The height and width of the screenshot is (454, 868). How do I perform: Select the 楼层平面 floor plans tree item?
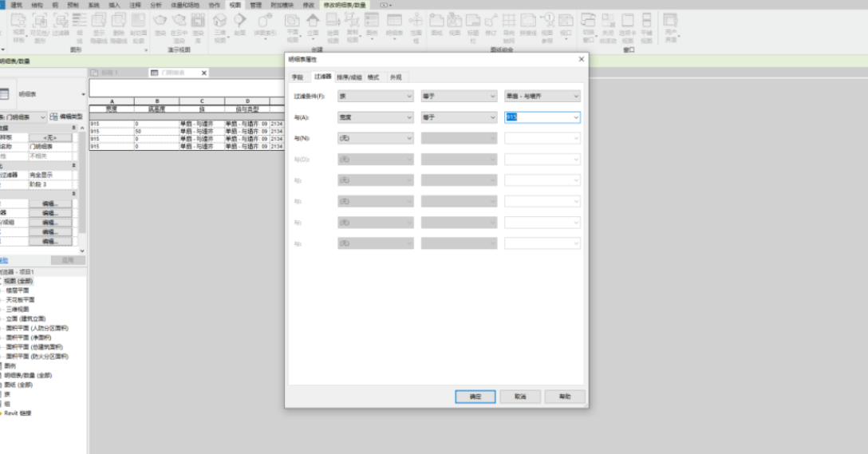pos(18,290)
